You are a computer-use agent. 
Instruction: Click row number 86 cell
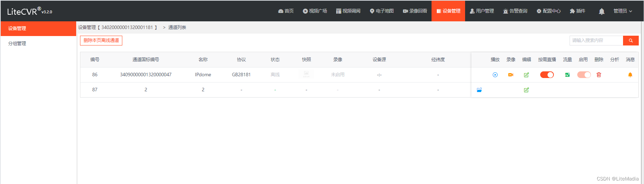pyautogui.click(x=95, y=75)
